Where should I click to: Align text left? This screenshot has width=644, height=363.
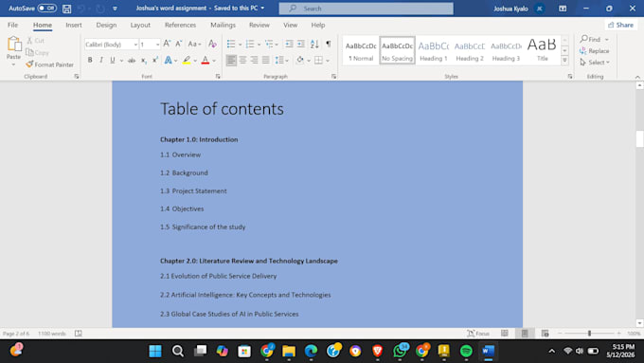231,61
